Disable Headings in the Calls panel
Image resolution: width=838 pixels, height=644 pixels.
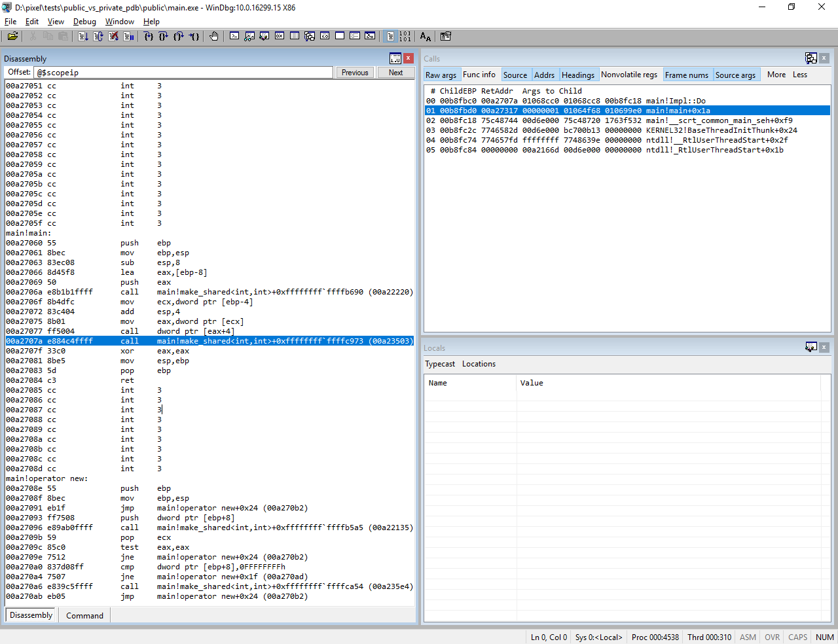pos(578,75)
